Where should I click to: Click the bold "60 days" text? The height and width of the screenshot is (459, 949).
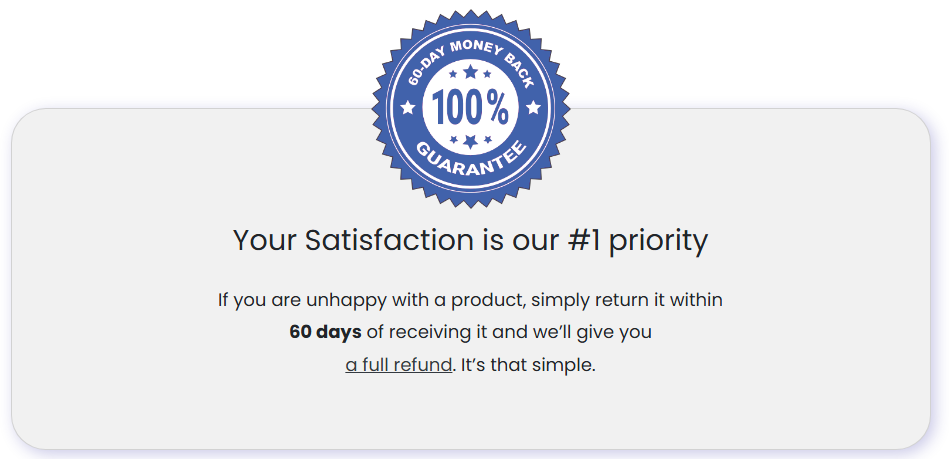click(325, 332)
